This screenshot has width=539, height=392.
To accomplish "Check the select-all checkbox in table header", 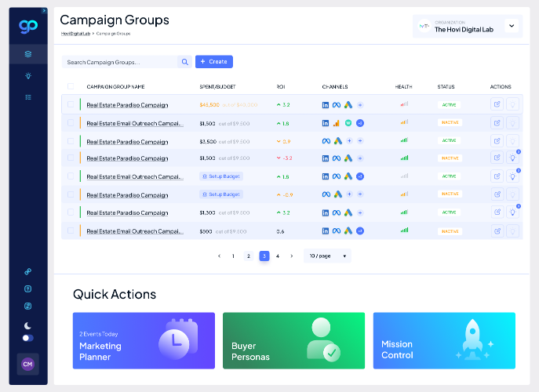I will pos(71,86).
